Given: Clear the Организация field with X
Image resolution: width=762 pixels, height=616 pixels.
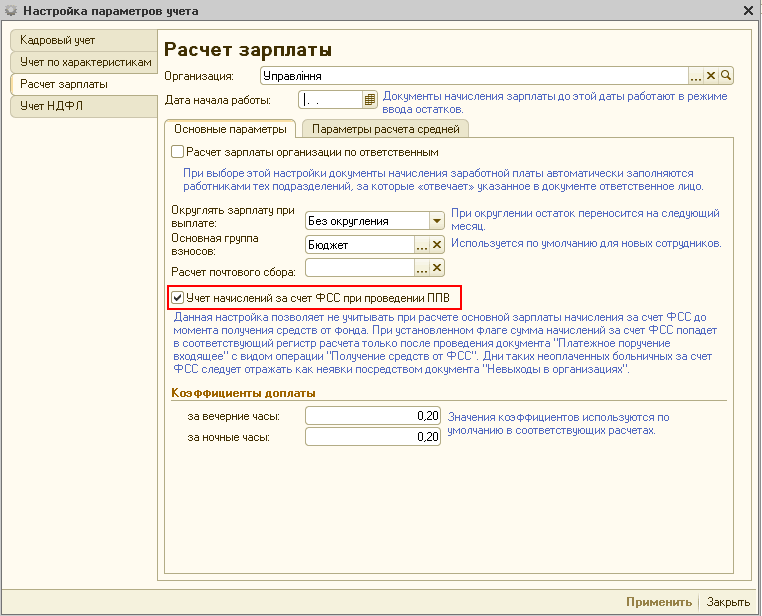Looking at the screenshot, I should pyautogui.click(x=712, y=75).
